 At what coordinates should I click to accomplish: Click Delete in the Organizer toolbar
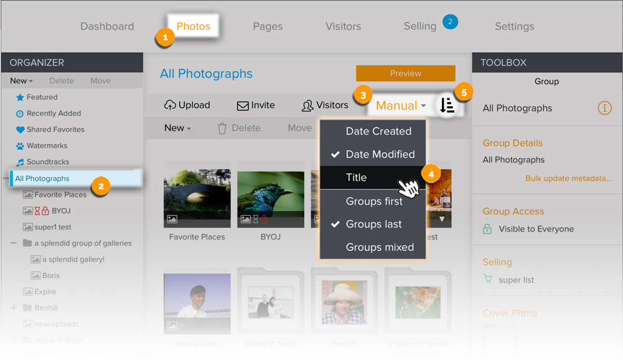(62, 81)
